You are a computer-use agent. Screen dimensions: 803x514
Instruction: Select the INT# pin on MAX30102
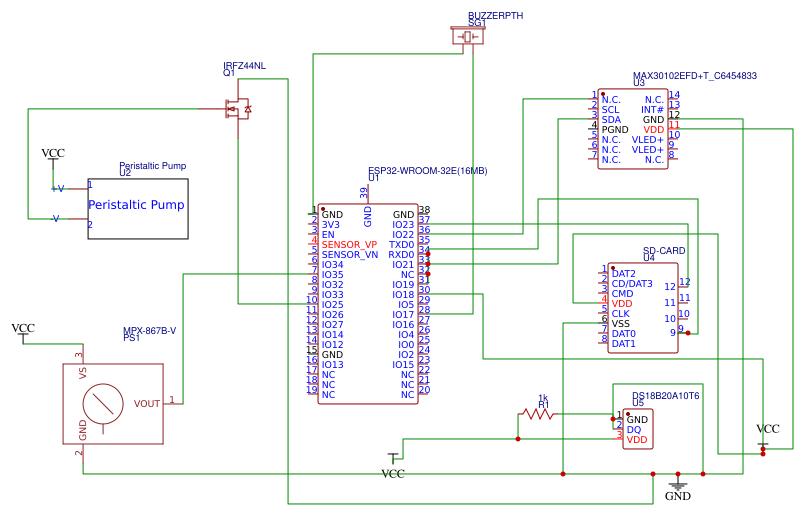[652, 110]
